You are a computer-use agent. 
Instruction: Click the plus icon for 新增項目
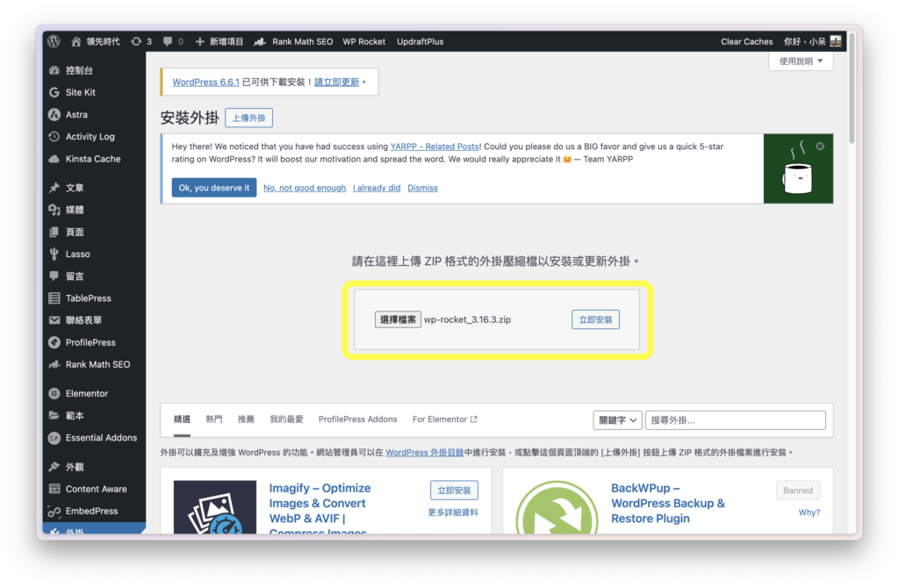tap(199, 41)
